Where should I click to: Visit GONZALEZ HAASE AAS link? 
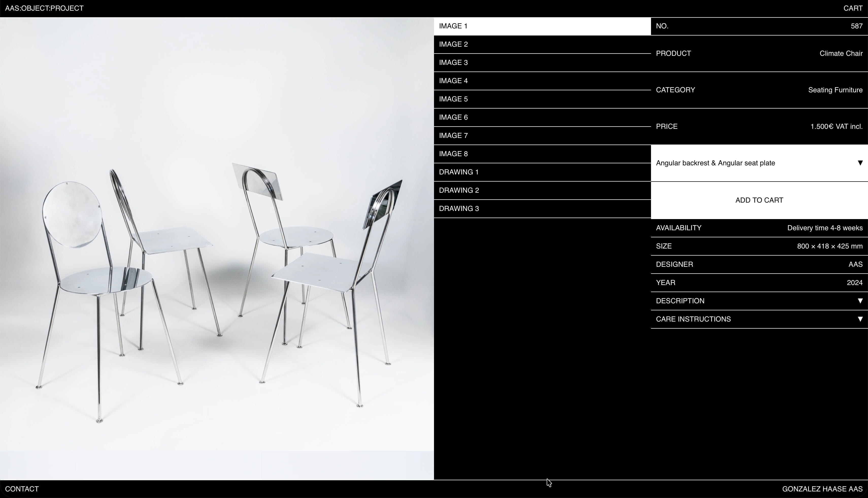click(x=822, y=489)
